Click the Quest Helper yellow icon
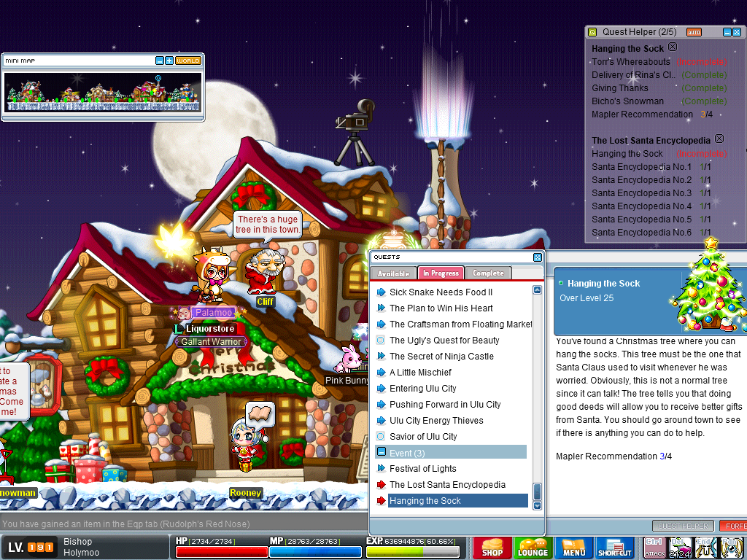This screenshot has height=560, width=747. pos(592,32)
